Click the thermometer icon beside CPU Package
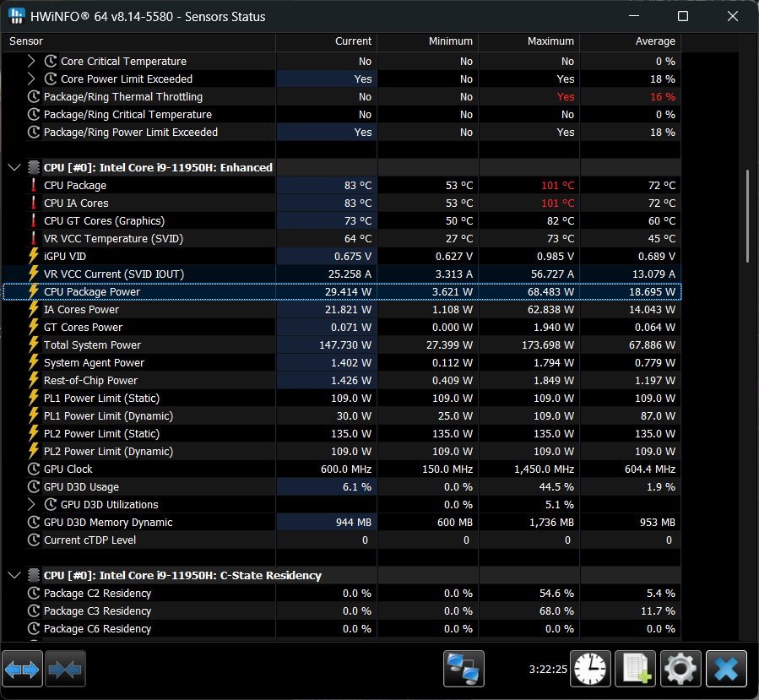This screenshot has height=700, width=759. [34, 186]
